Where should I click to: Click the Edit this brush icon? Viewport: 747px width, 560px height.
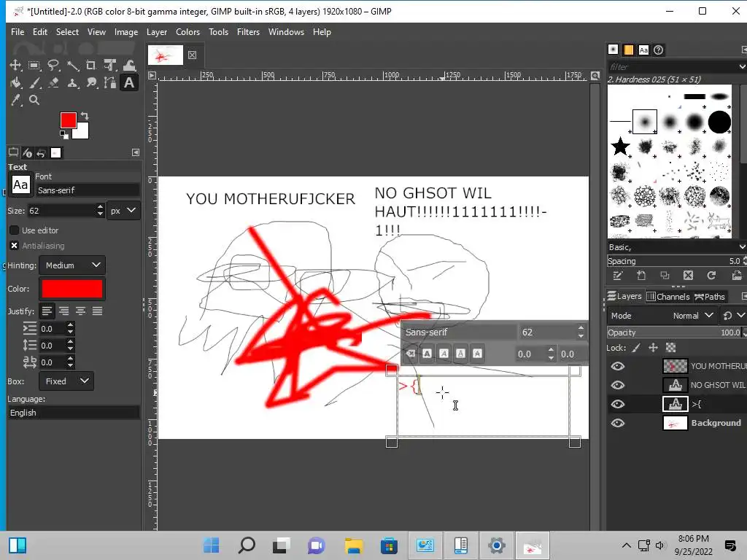click(x=618, y=275)
